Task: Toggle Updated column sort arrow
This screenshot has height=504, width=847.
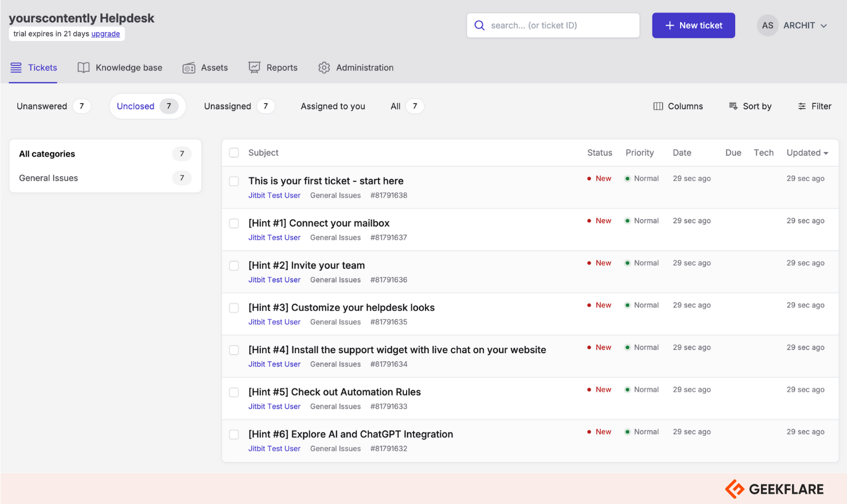Action: pyautogui.click(x=826, y=153)
